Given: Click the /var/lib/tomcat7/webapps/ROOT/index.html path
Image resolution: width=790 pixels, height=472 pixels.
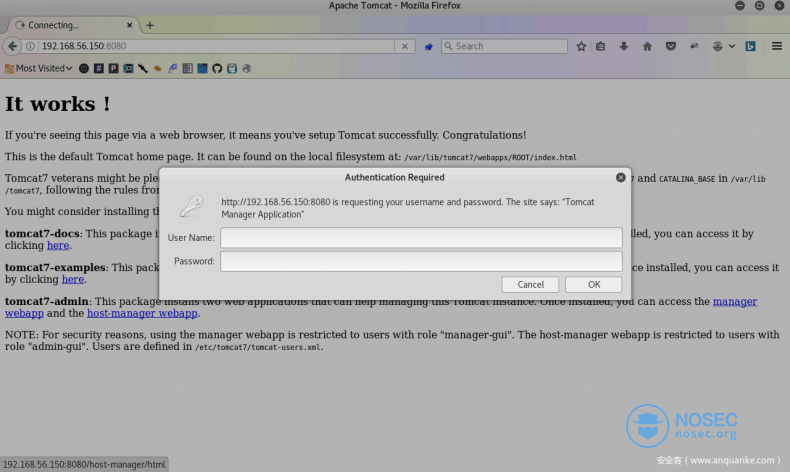Looking at the screenshot, I should pos(490,158).
